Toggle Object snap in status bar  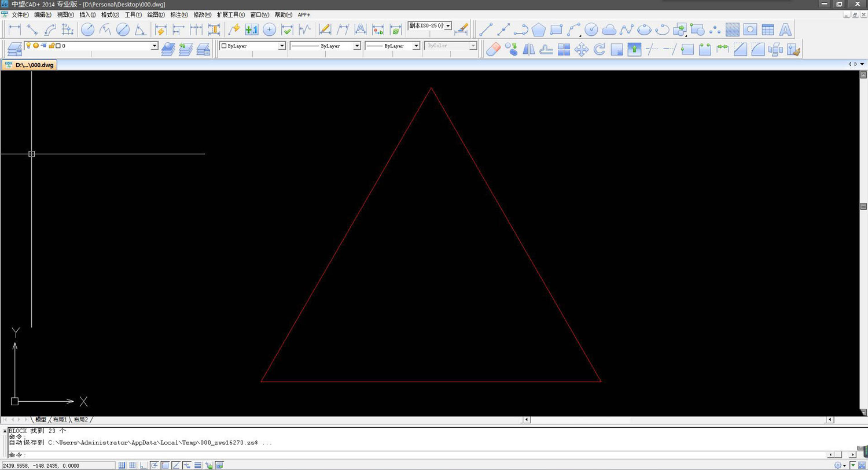click(165, 465)
